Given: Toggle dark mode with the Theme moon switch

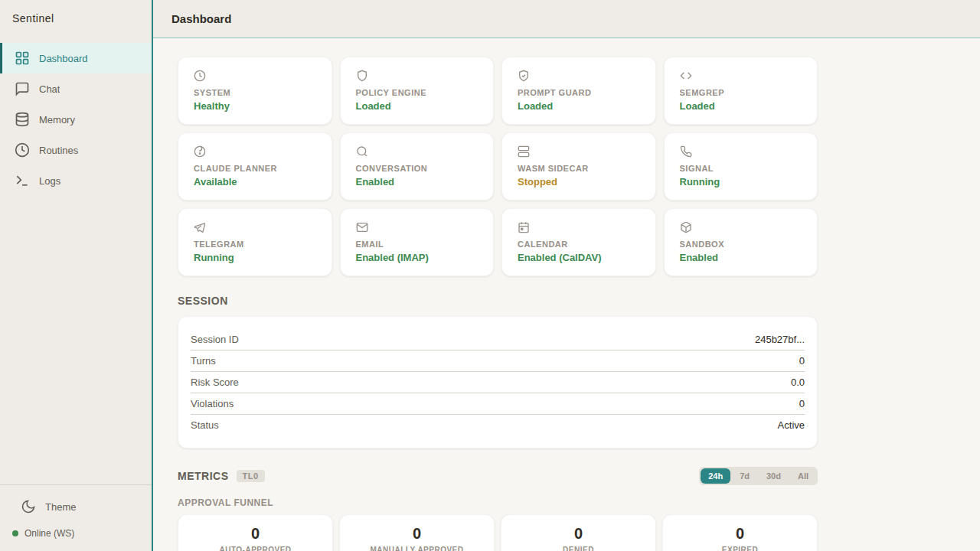Looking at the screenshot, I should tap(28, 507).
